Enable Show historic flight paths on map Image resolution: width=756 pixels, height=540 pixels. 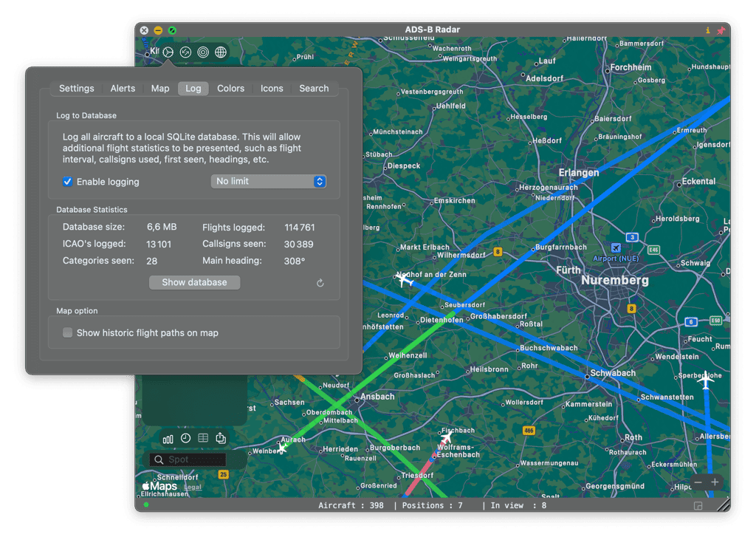pos(67,332)
